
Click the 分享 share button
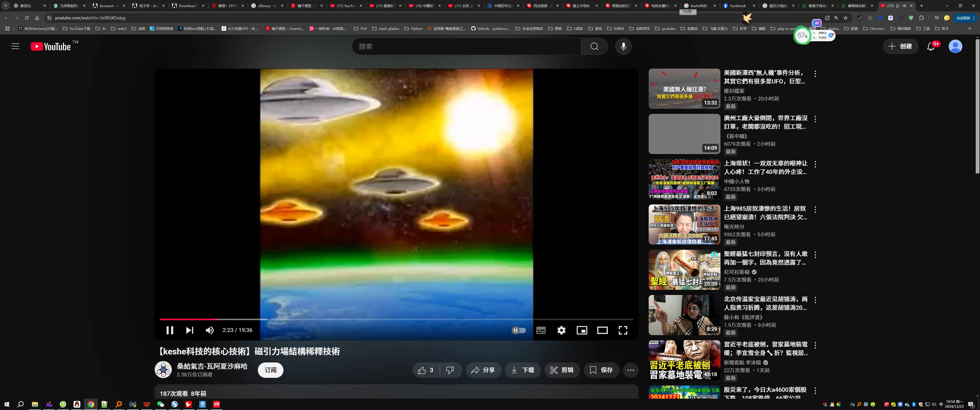click(x=483, y=370)
